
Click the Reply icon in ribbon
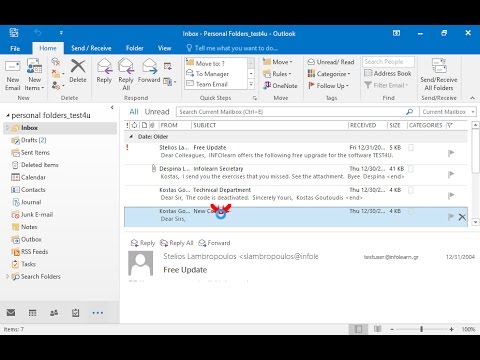click(x=104, y=71)
